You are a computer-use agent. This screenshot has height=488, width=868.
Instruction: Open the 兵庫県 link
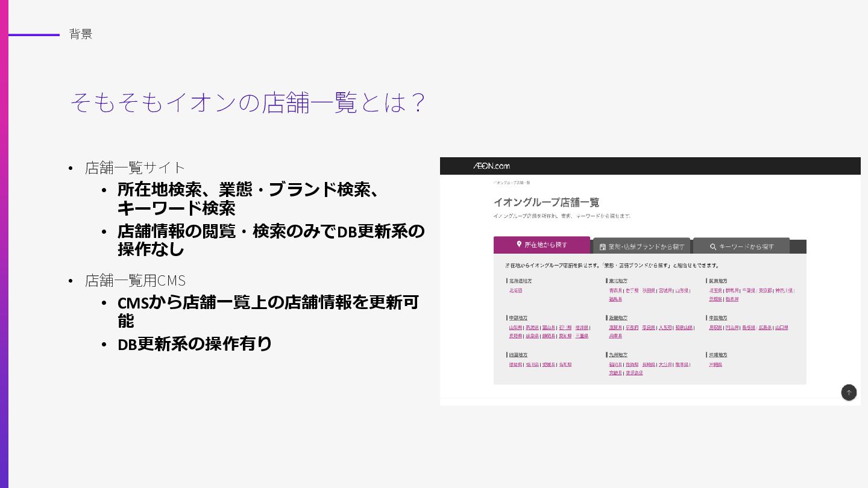tap(615, 336)
